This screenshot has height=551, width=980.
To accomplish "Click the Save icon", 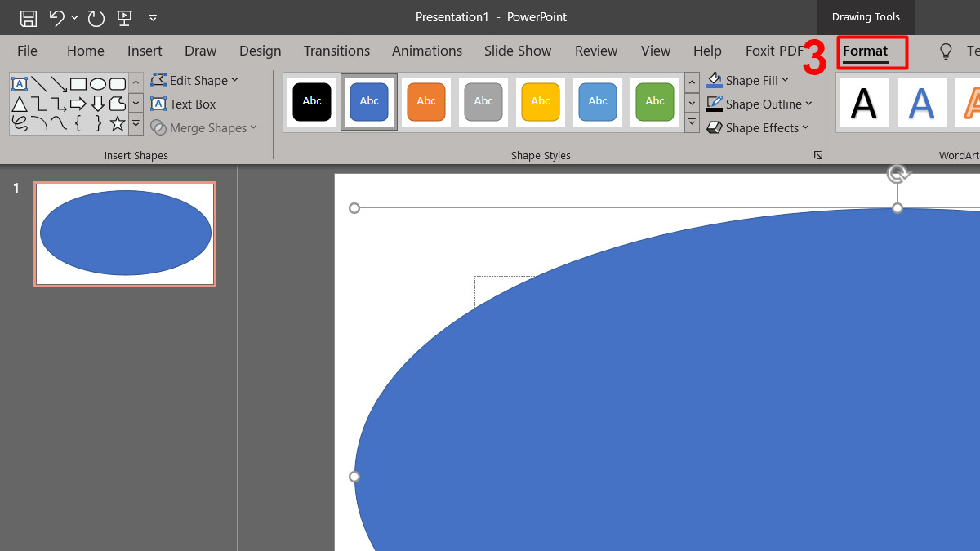I will click(27, 17).
